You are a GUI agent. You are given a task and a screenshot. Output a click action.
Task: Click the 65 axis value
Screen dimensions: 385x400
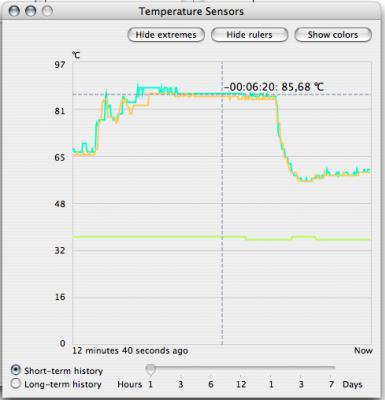point(60,157)
